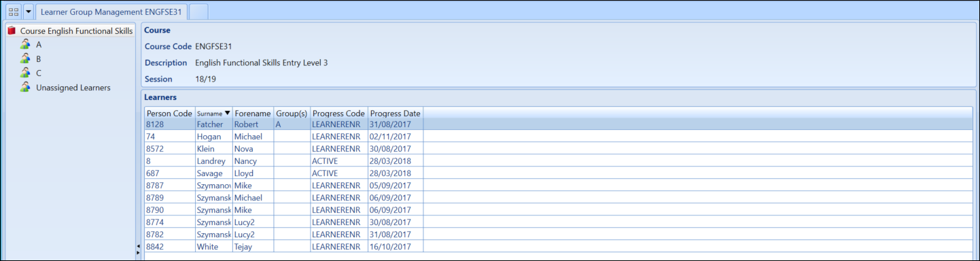The height and width of the screenshot is (261, 980).
Task: Click forename Nova cell
Action: pyautogui.click(x=253, y=149)
